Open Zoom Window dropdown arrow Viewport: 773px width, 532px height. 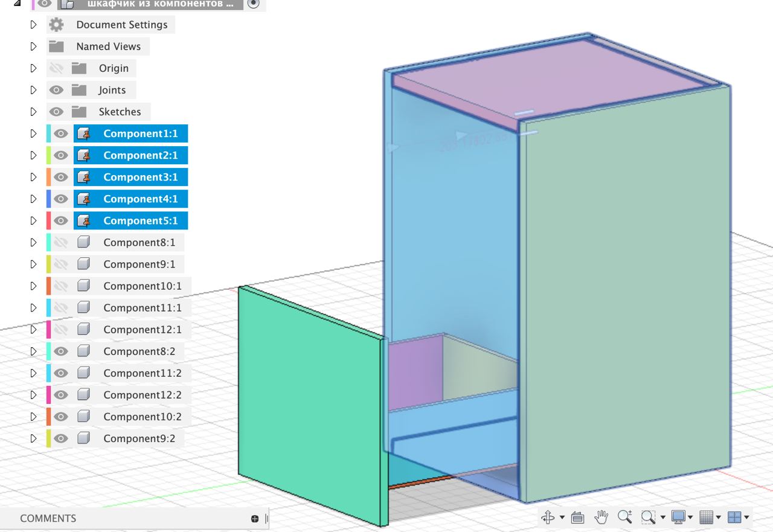coord(662,518)
